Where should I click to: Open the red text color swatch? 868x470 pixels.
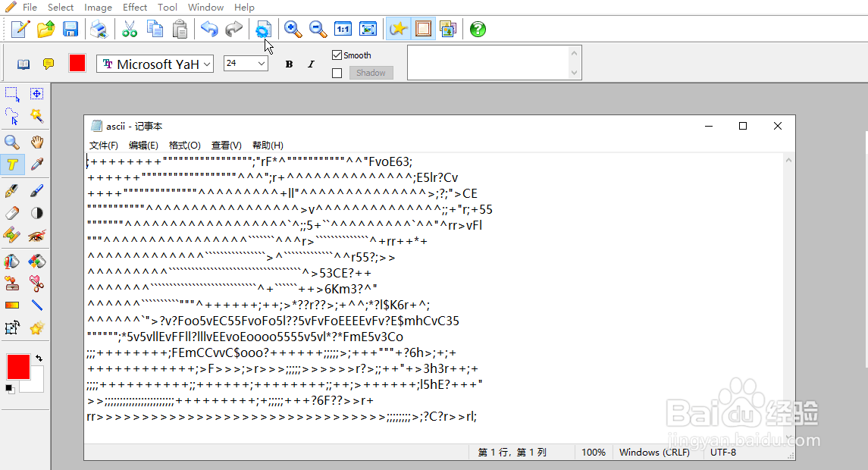pos(77,63)
